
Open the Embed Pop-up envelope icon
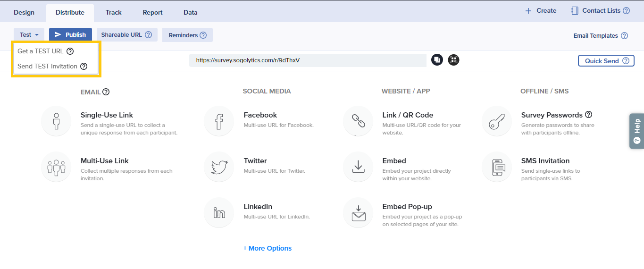[358, 213]
